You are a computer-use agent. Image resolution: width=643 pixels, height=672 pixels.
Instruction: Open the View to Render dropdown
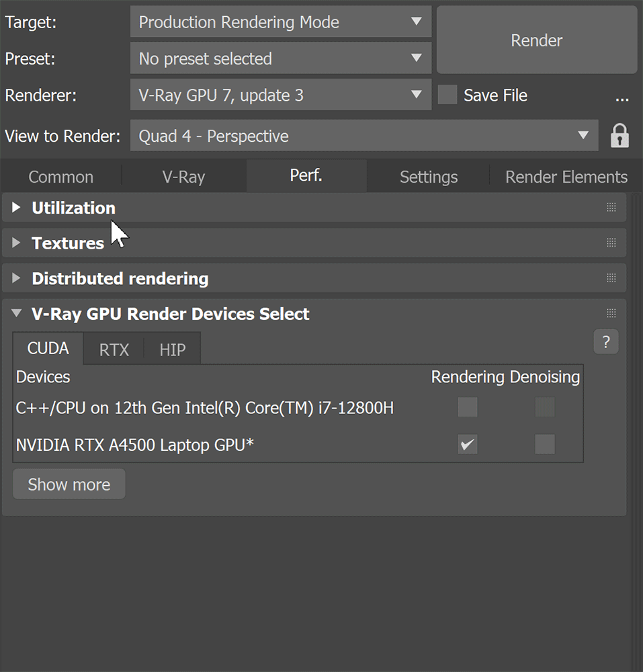click(364, 136)
